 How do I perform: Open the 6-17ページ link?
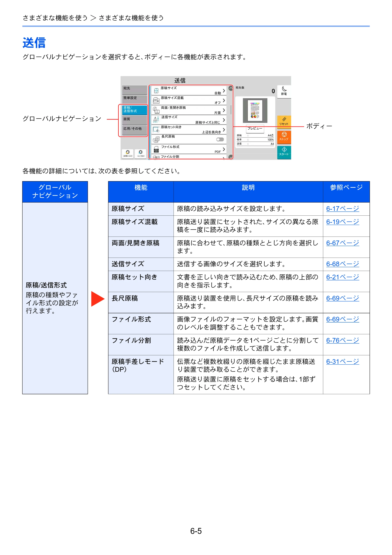(342, 209)
